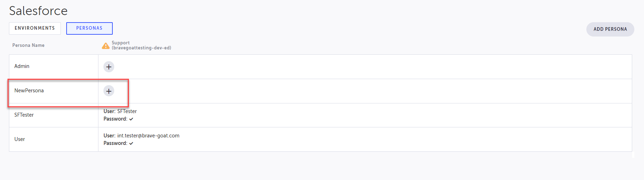The image size is (644, 180).
Task: Click the User label before int.tester email
Action: pyautogui.click(x=109, y=136)
